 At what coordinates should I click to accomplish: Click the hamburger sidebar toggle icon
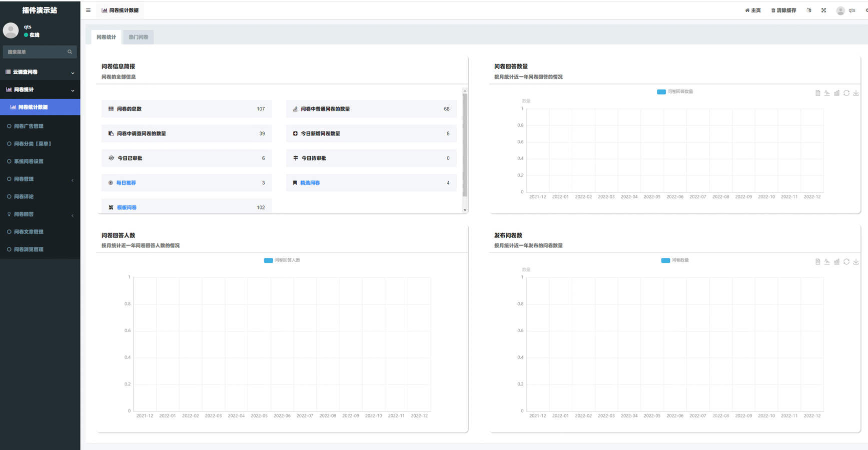(88, 10)
